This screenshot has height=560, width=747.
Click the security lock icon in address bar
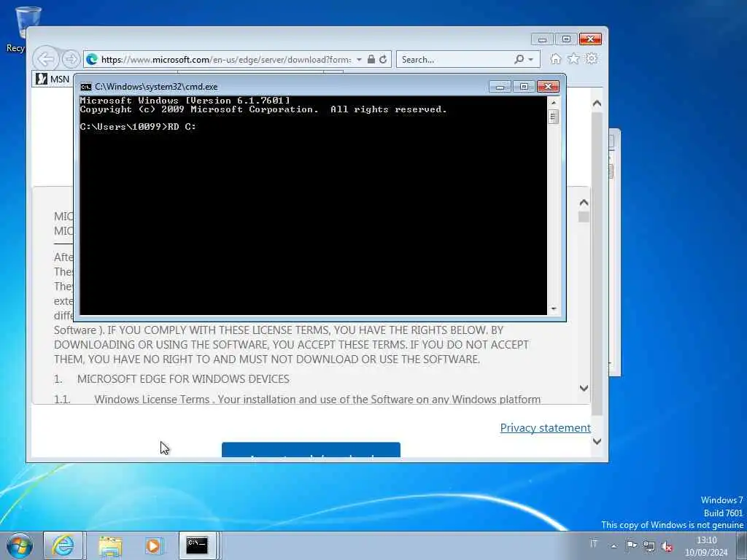371,60
